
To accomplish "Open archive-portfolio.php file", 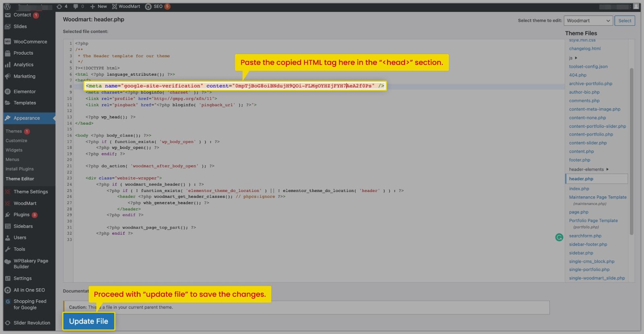I will [590, 84].
